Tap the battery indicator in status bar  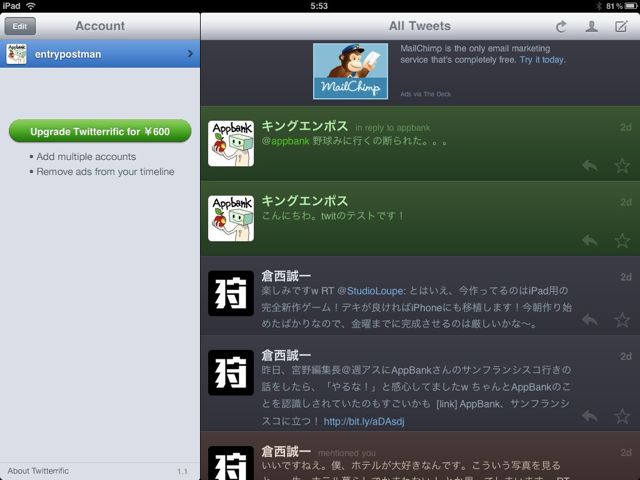click(x=631, y=6)
